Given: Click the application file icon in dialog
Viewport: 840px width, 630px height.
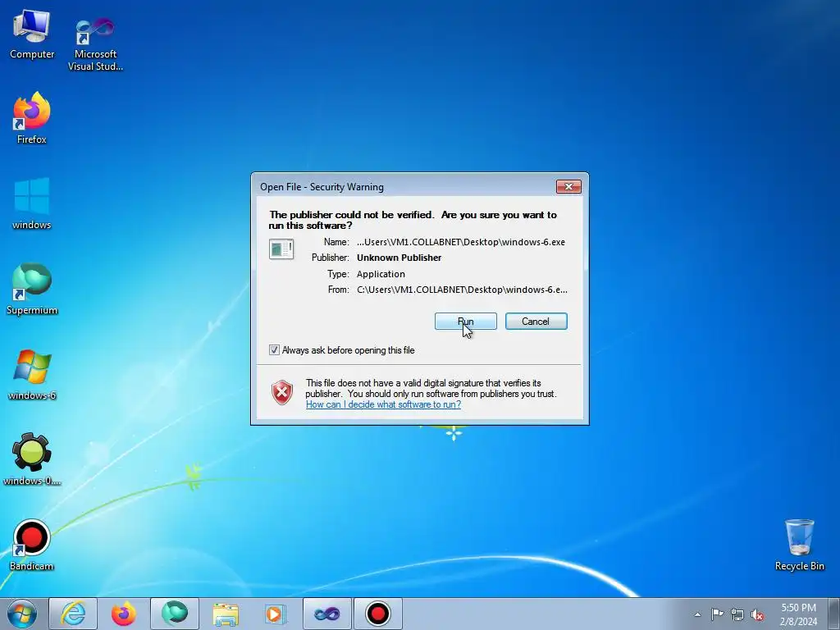Looking at the screenshot, I should click(281, 249).
